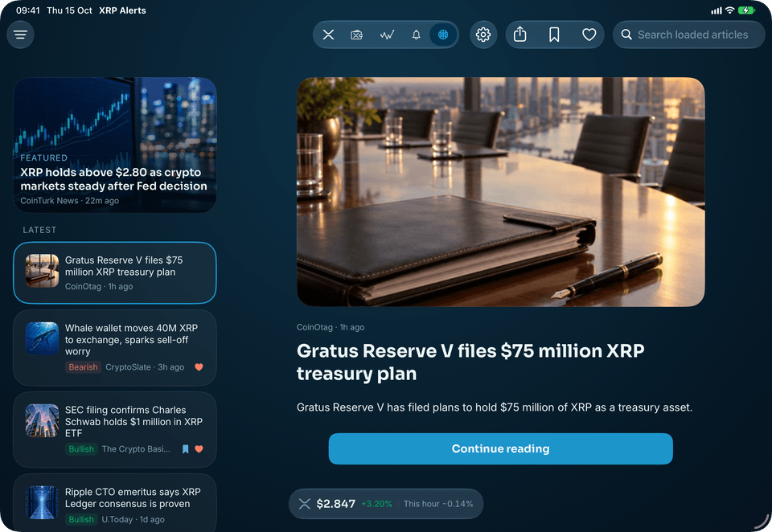772x532 pixels.
Task: Select the globe news tab
Action: (443, 35)
